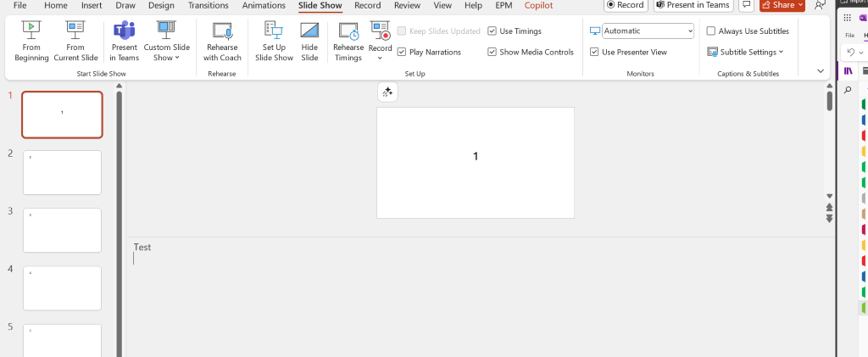Start show From Current Slide

click(75, 41)
